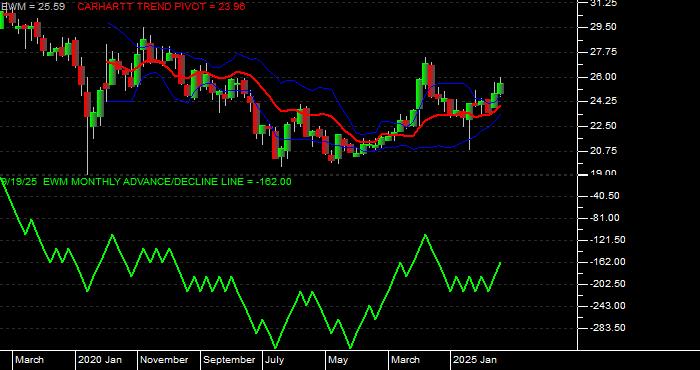Click the 29.50 price axis label
This screenshot has width=700, height=370.
(604, 27)
